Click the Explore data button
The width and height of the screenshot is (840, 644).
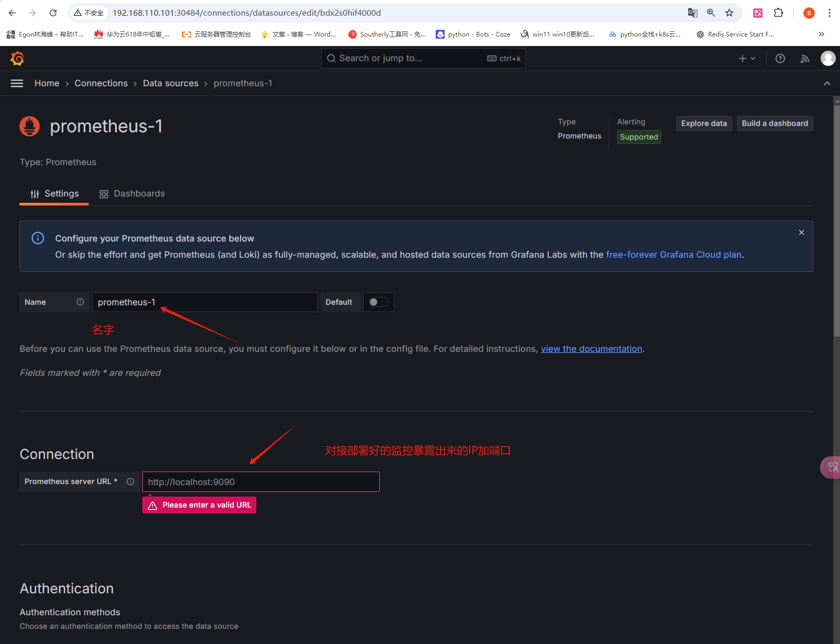point(704,123)
